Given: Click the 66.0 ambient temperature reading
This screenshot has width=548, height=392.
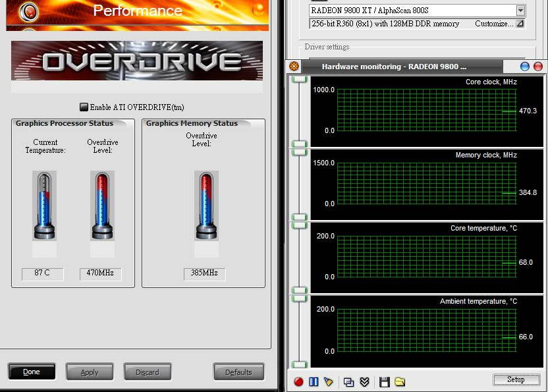Looking at the screenshot, I should point(526,337).
